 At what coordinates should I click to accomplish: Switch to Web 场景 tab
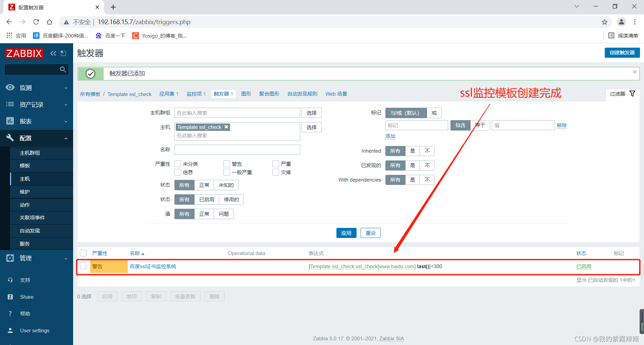click(336, 94)
